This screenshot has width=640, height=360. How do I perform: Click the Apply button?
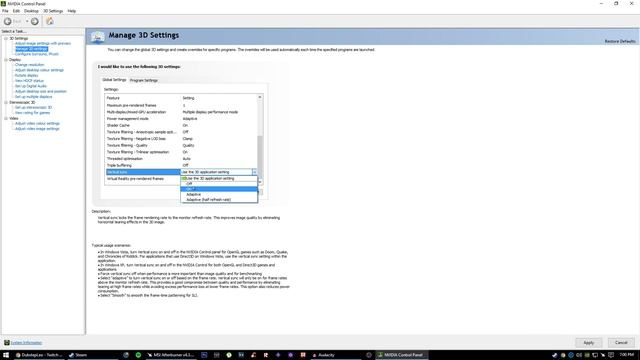click(589, 343)
